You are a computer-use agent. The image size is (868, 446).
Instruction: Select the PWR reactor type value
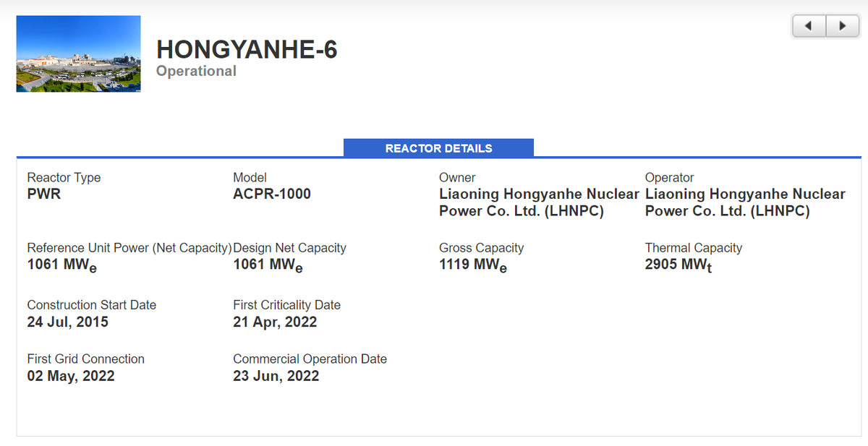coord(44,194)
